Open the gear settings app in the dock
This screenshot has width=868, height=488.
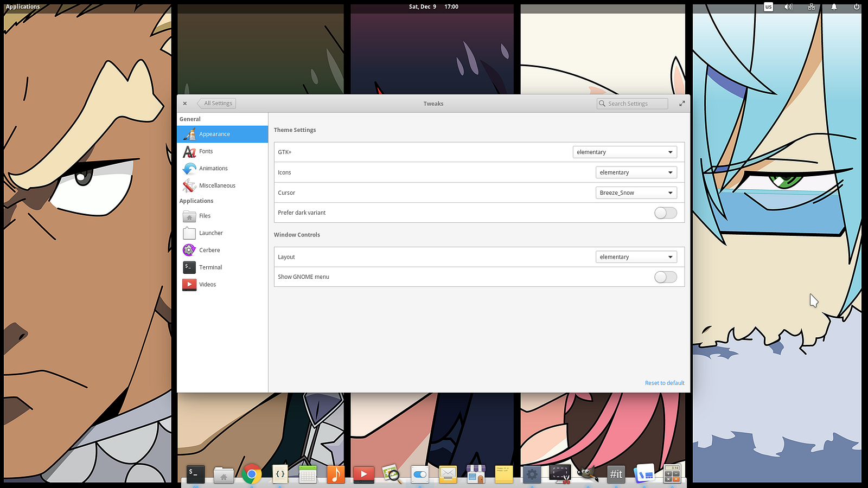click(x=532, y=474)
